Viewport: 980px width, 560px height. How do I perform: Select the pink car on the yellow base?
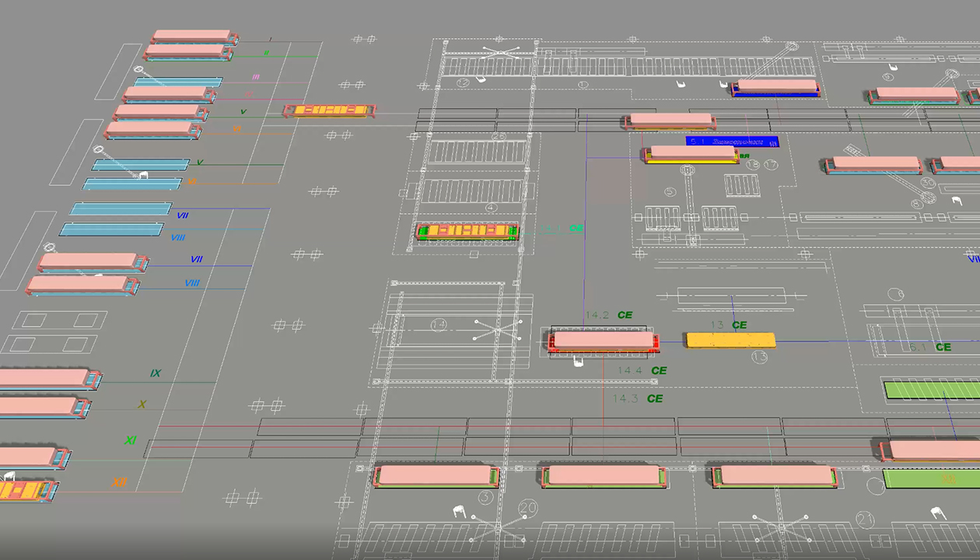tap(691, 153)
